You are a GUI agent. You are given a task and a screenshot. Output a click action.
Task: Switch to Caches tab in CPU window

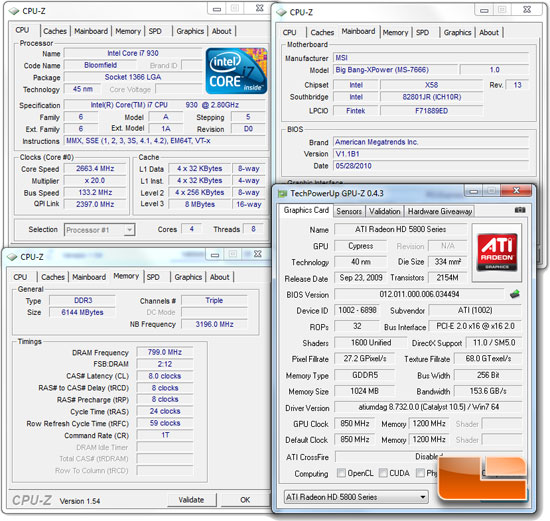click(x=55, y=31)
